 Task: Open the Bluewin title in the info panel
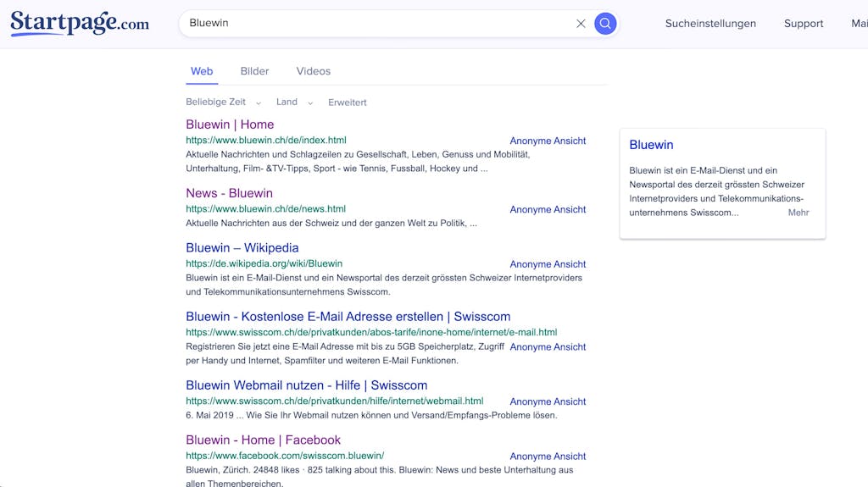pyautogui.click(x=651, y=145)
